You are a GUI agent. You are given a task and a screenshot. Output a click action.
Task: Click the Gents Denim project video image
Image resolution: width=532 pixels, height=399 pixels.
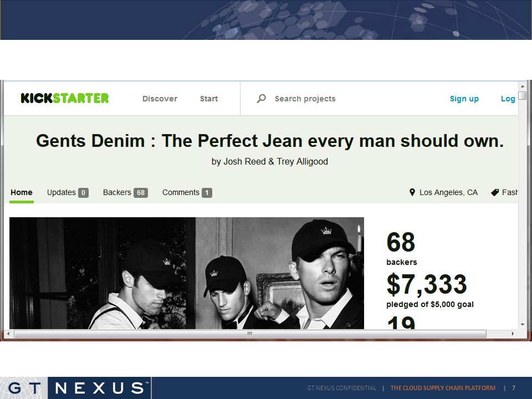[x=187, y=273]
